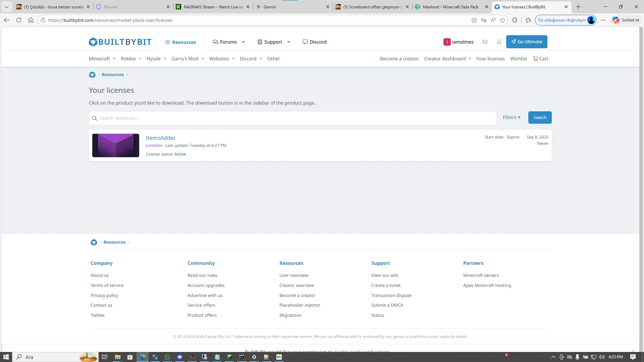Open a new browser tab with plus
The width and height of the screenshot is (644, 362).
[578, 7]
